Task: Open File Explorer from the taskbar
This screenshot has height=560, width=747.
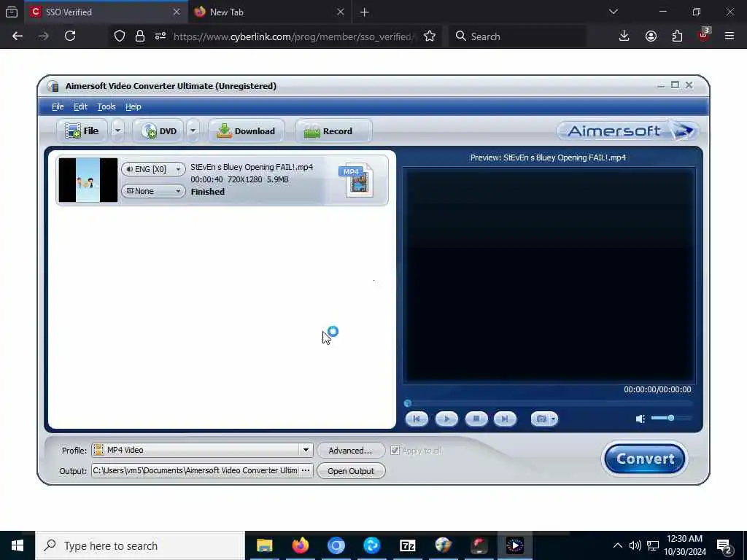Action: click(264, 545)
